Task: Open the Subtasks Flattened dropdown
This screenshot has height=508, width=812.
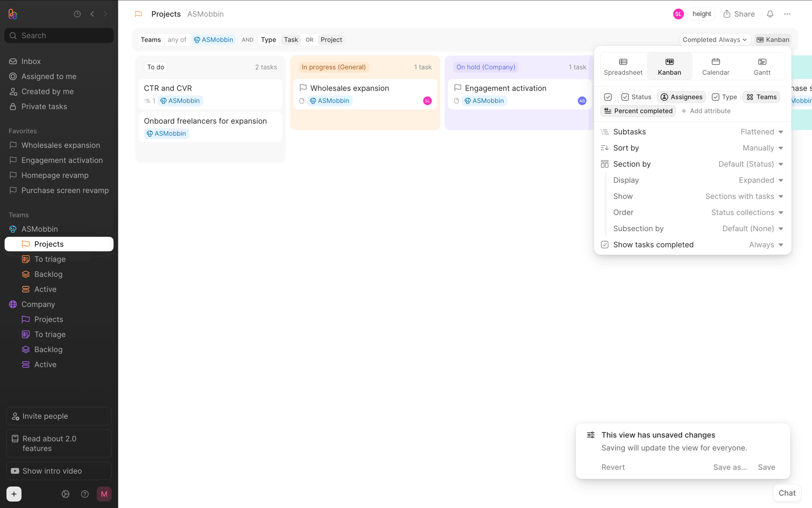Action: (762, 132)
